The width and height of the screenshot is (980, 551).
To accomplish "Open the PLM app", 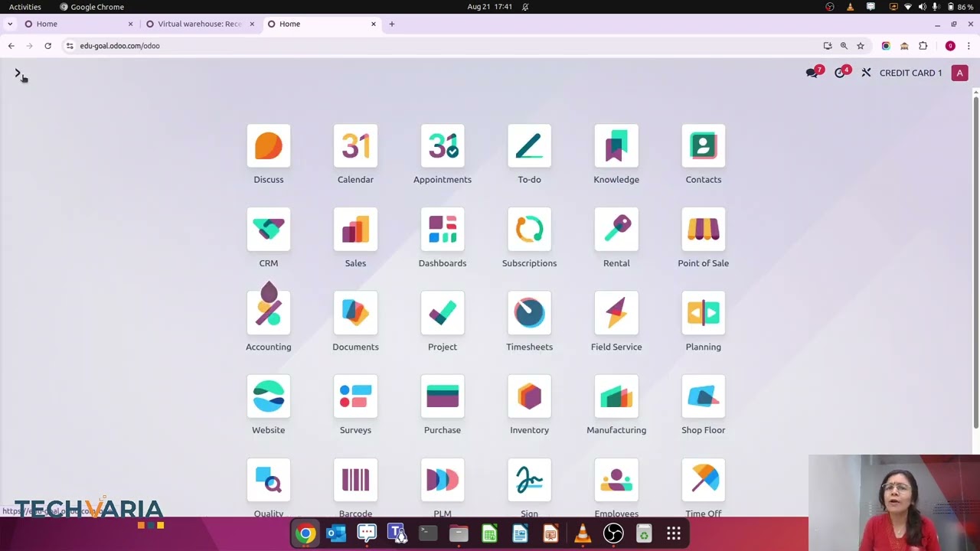I will coord(443,480).
